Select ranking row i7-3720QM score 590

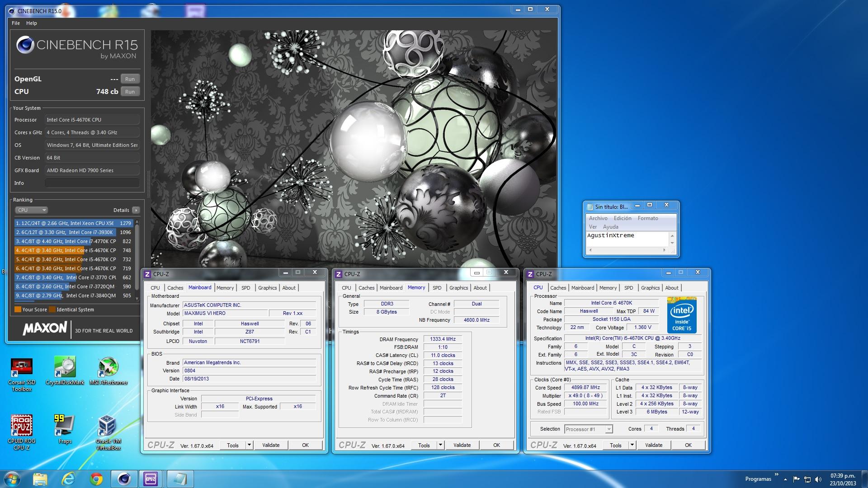coord(73,286)
